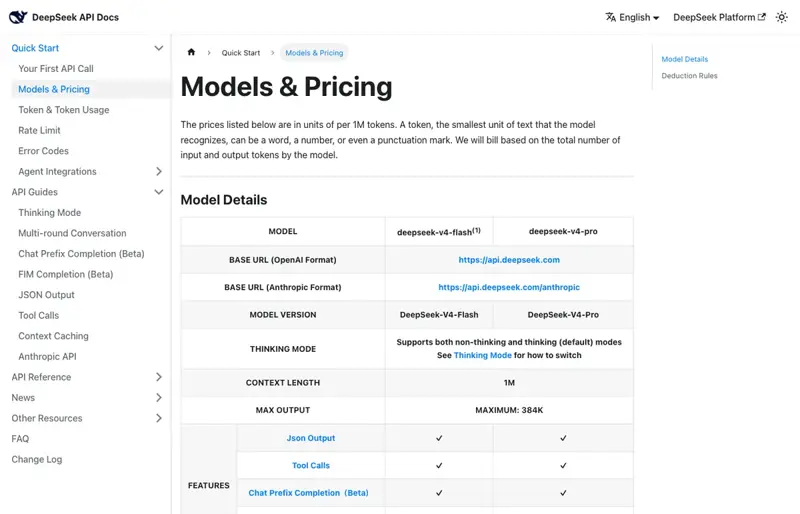
Task: Click Json Output feature link in table
Action: click(311, 438)
